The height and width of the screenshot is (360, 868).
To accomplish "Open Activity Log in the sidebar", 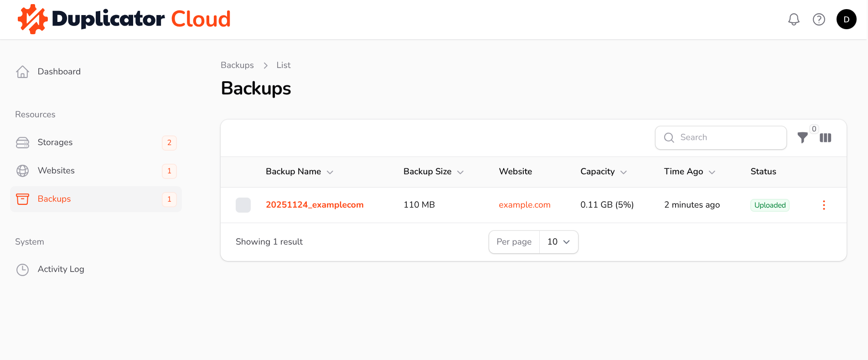I will pyautogui.click(x=61, y=269).
